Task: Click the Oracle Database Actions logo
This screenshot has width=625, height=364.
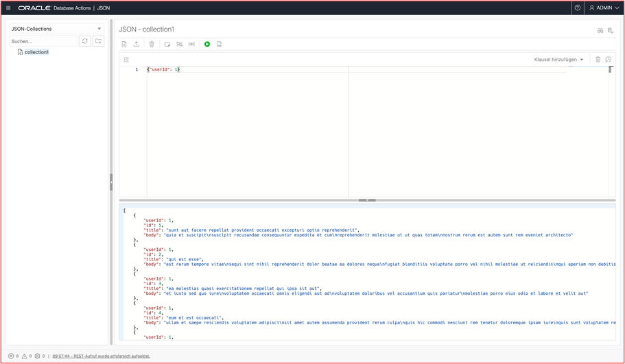Action: click(x=54, y=8)
